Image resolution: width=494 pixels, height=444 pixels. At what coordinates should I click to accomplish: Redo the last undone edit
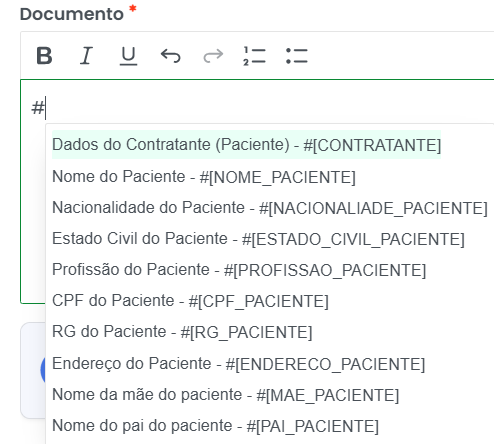[x=213, y=55]
